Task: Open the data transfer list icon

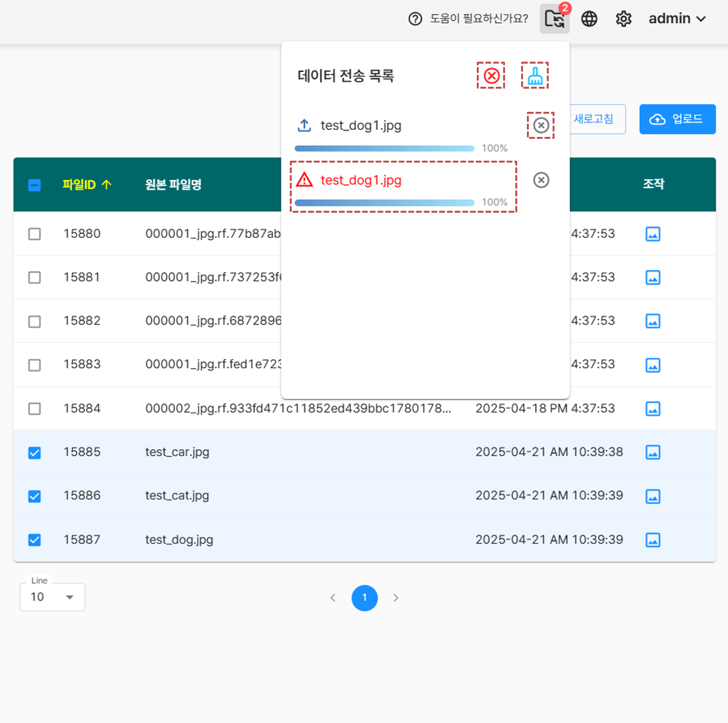Action: pyautogui.click(x=555, y=19)
